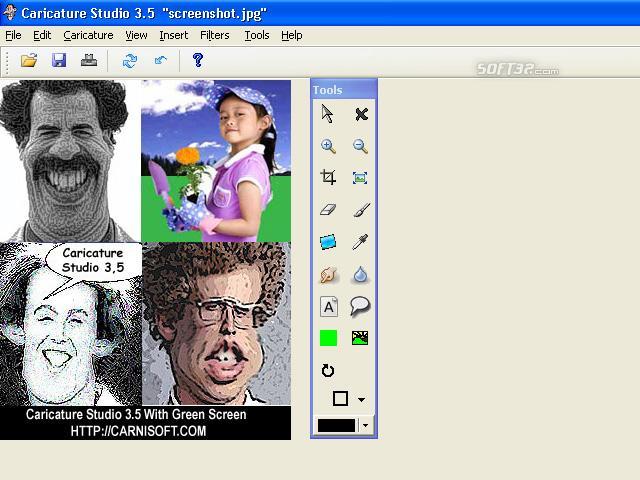Viewport: 640px width, 480px height.
Task: Click the 'Caricature Studio 3,5' speech bubble
Action: pos(93,260)
